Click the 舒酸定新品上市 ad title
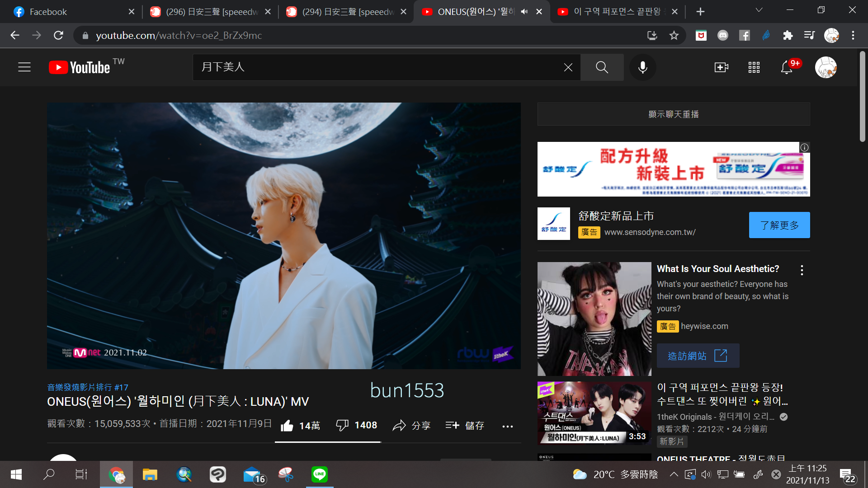 click(616, 216)
